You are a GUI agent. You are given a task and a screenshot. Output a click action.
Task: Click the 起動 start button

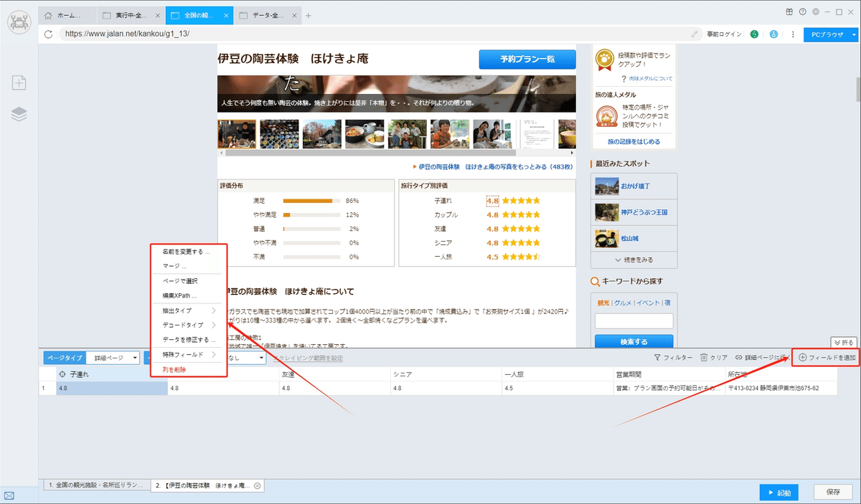coord(778,493)
